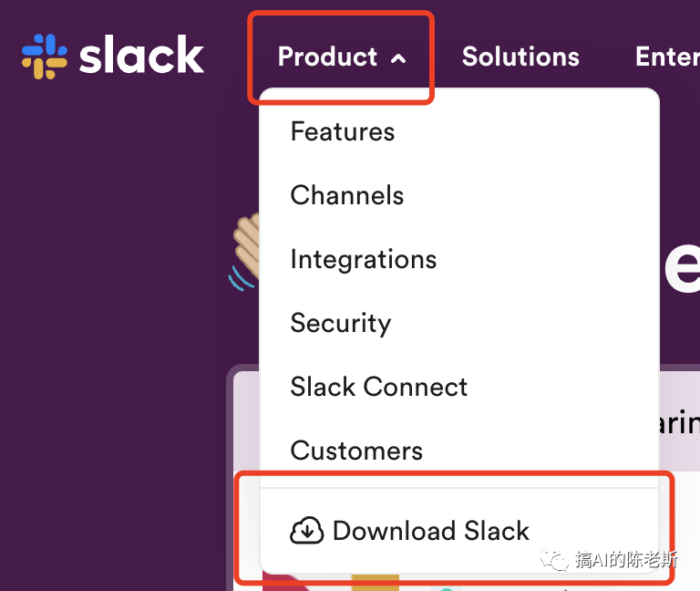Open Slack Connect menu item
Screen dimensions: 700x591
[x=379, y=387]
